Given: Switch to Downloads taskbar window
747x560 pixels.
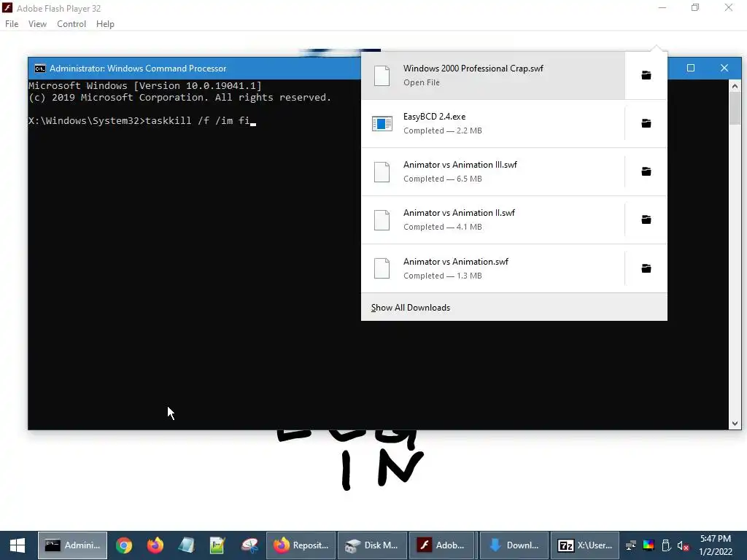Looking at the screenshot, I should tap(514, 545).
